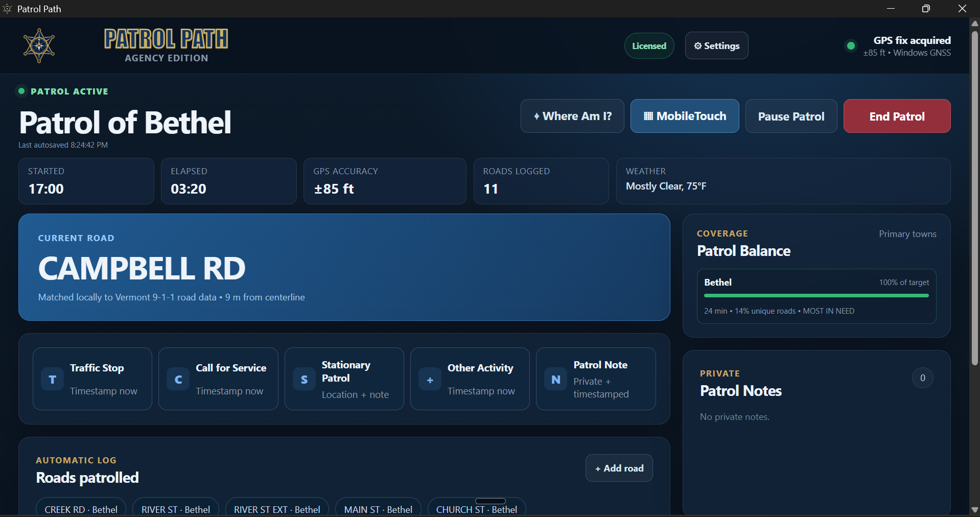This screenshot has height=517, width=980.
Task: Click the 100% of target text
Action: point(904,283)
